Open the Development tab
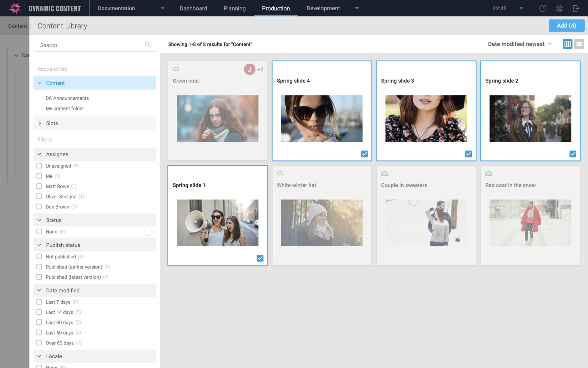 (323, 8)
